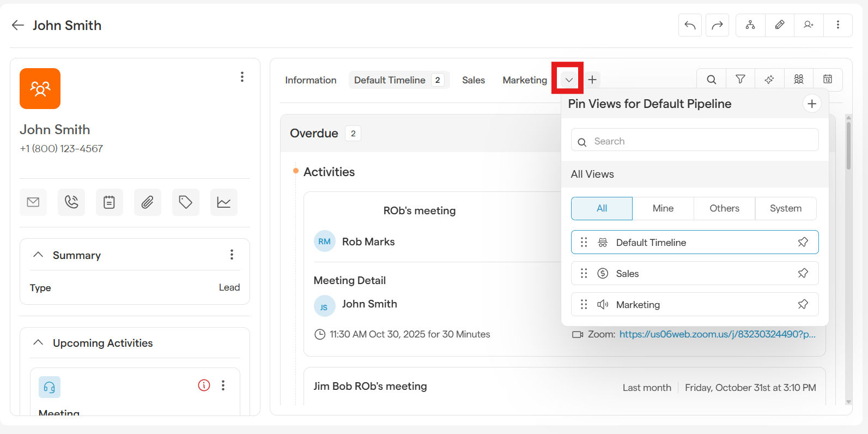Select the Mine views filter tab
The width and height of the screenshot is (868, 434).
(663, 208)
